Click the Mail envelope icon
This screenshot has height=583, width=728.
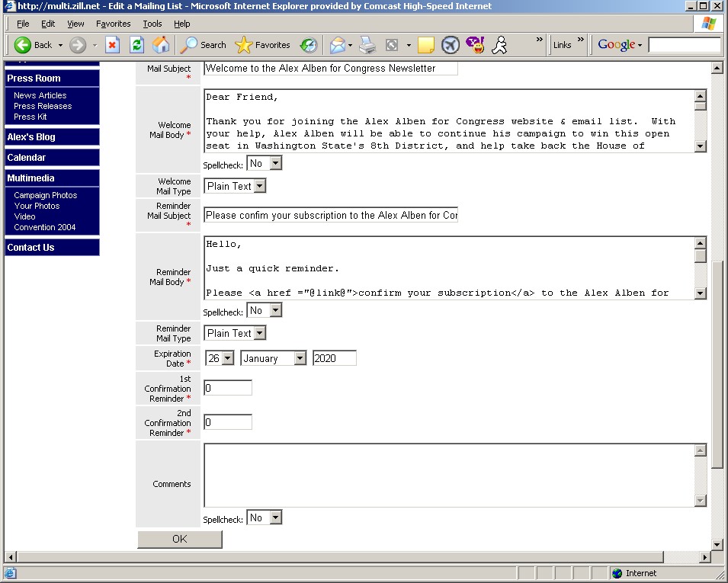[338, 45]
